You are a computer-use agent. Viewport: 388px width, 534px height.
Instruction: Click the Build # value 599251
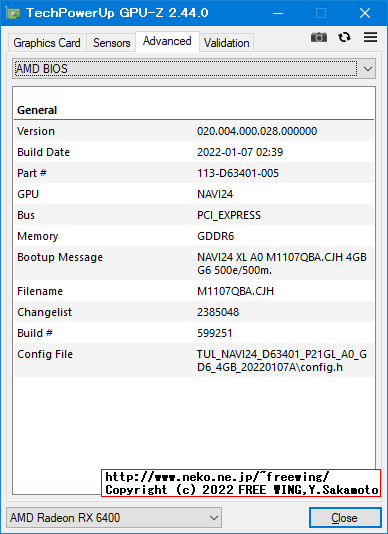pos(215,333)
